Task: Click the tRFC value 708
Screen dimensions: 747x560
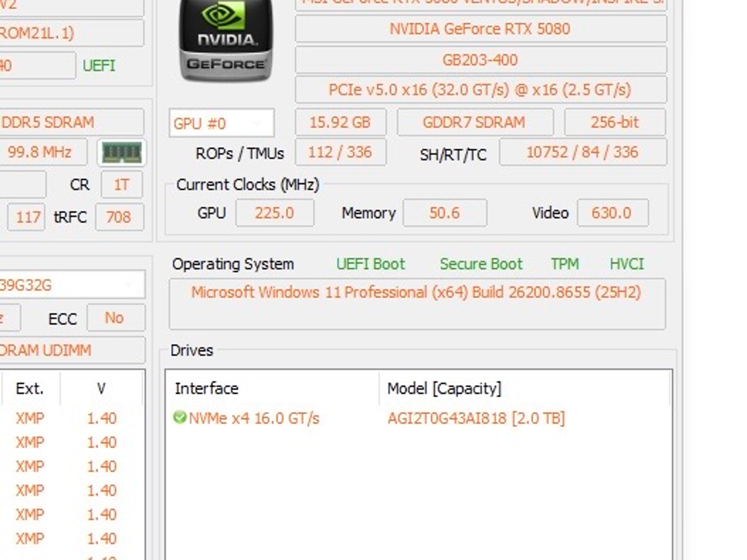Action: 120,217
